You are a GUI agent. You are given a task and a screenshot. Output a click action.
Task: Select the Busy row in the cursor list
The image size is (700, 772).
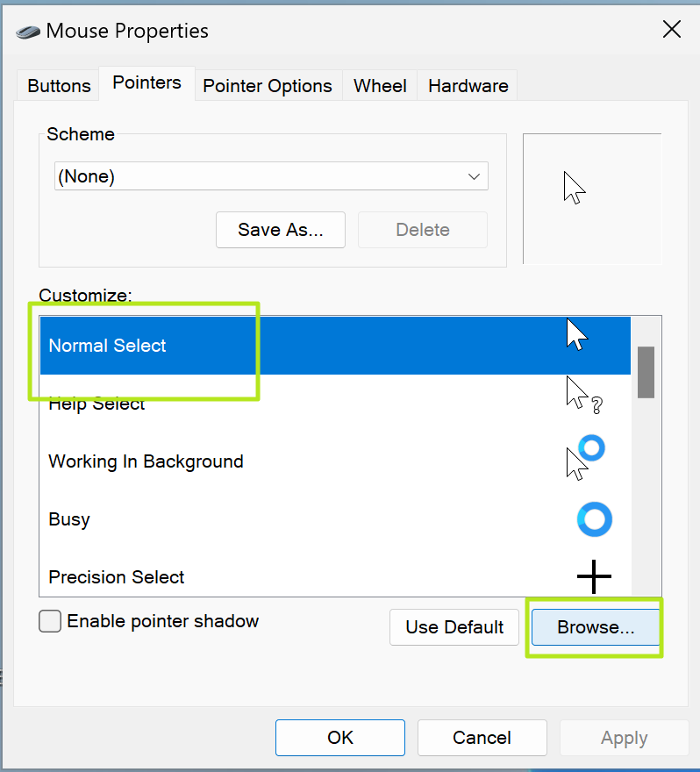[x=263, y=519]
